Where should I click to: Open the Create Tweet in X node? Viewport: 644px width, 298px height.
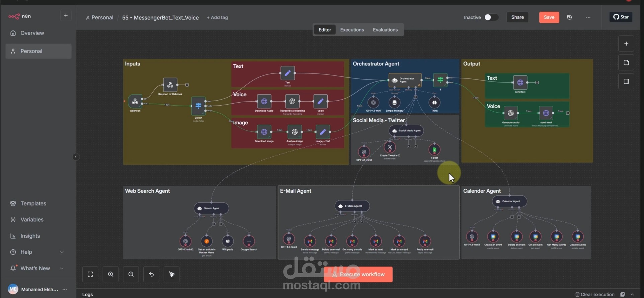pyautogui.click(x=390, y=147)
